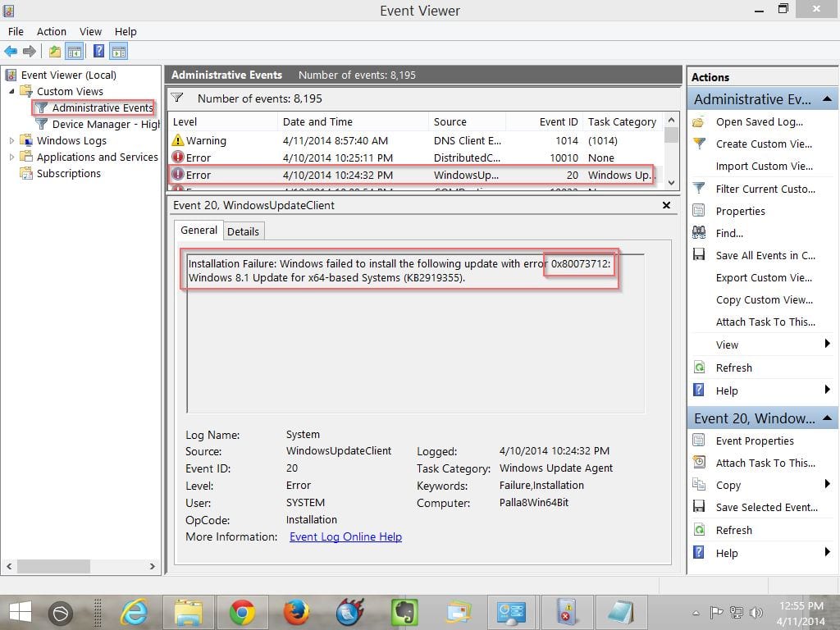Screen dimensions: 840x630
Task: Expand the Windows Logs tree node
Action: point(11,141)
